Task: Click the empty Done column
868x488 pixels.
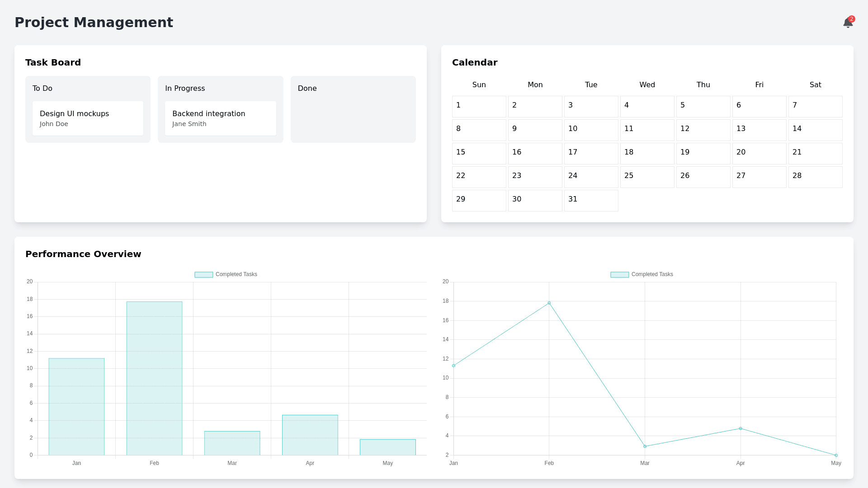Action: (x=353, y=117)
